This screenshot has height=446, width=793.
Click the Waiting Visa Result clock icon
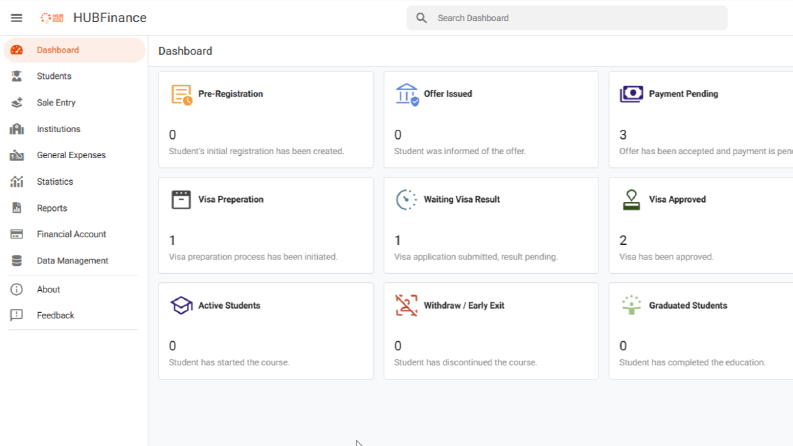point(407,200)
